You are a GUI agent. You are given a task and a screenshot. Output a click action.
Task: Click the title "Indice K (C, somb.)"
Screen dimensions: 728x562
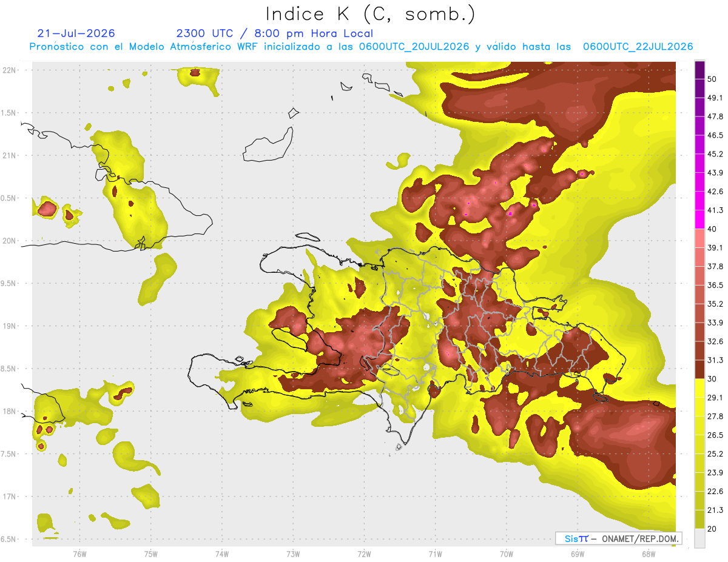tap(371, 14)
